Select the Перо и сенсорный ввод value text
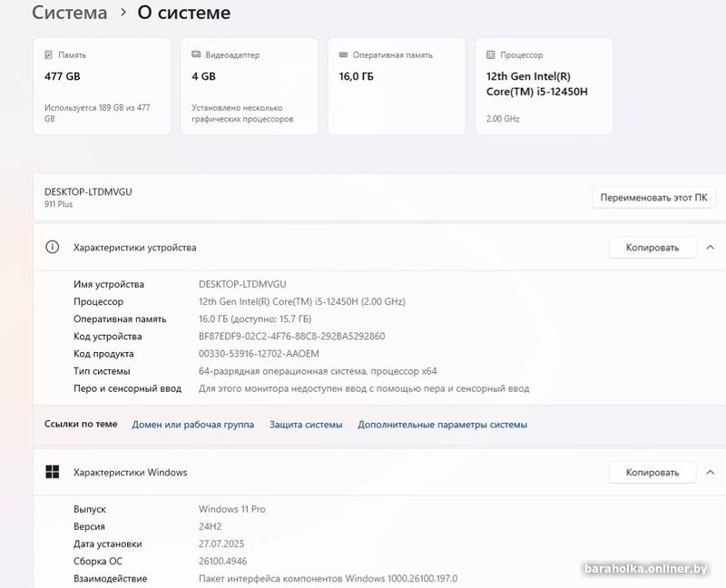This screenshot has width=726, height=588. (364, 388)
